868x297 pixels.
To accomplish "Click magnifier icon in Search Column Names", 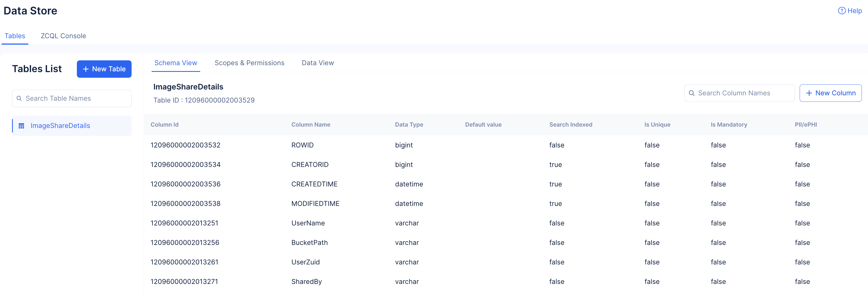I will click(x=691, y=93).
